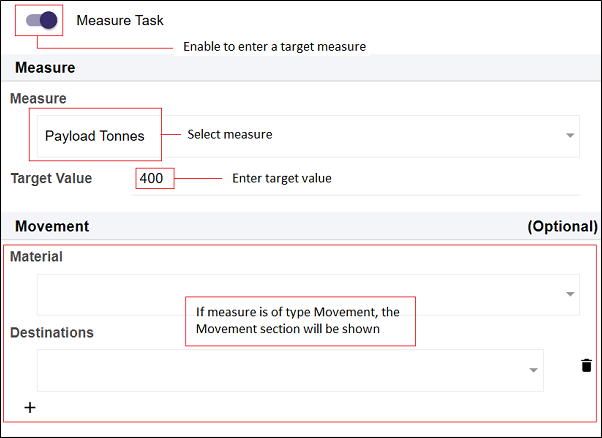602x438 pixels.
Task: Toggle the Measure Task switch
Action: click(x=41, y=20)
